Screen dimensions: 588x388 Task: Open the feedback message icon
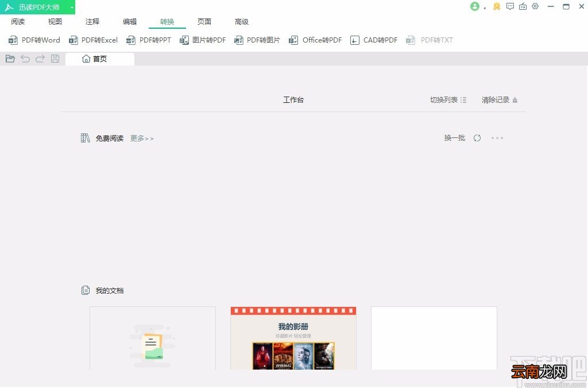coord(510,6)
